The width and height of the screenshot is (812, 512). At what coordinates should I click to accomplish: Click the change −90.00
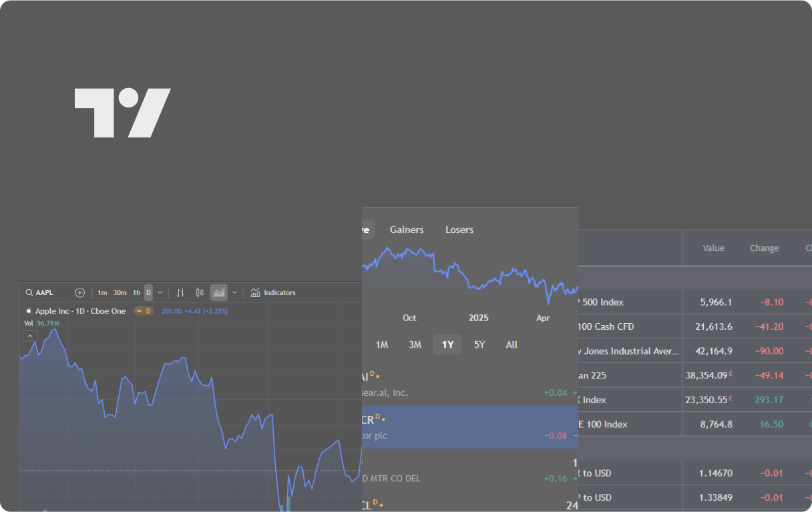coord(769,351)
